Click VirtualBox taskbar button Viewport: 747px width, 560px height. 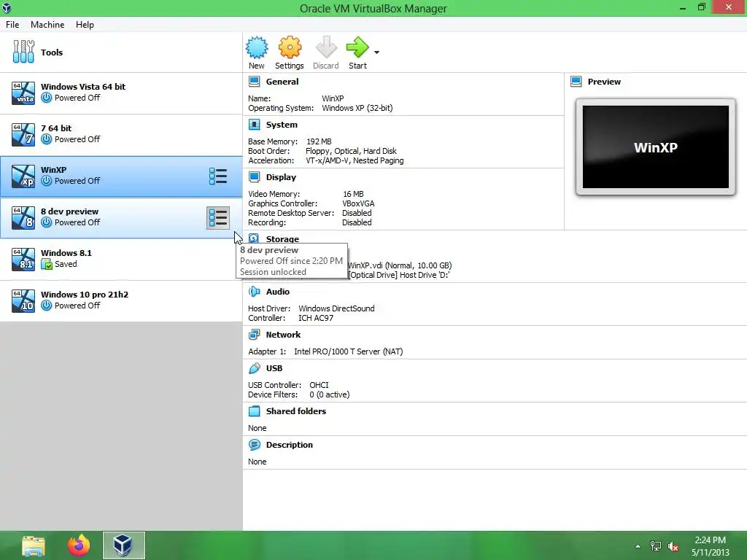coord(123,545)
